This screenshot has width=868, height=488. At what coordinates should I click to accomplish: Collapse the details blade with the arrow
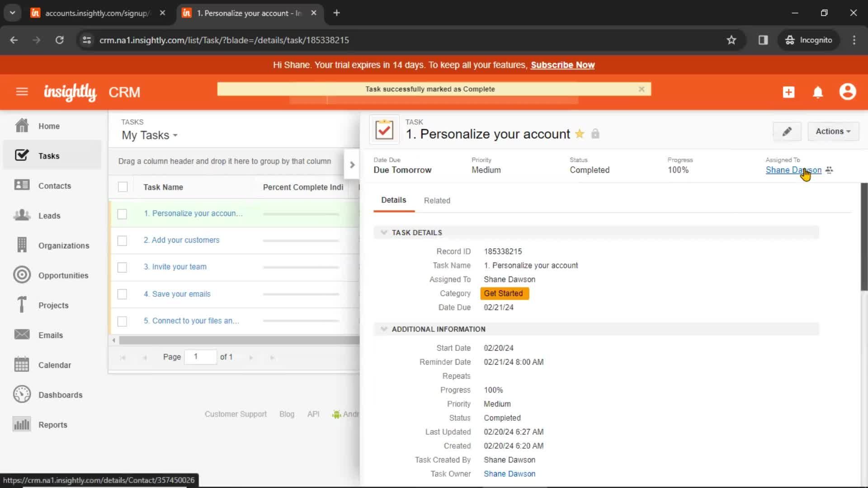(352, 165)
